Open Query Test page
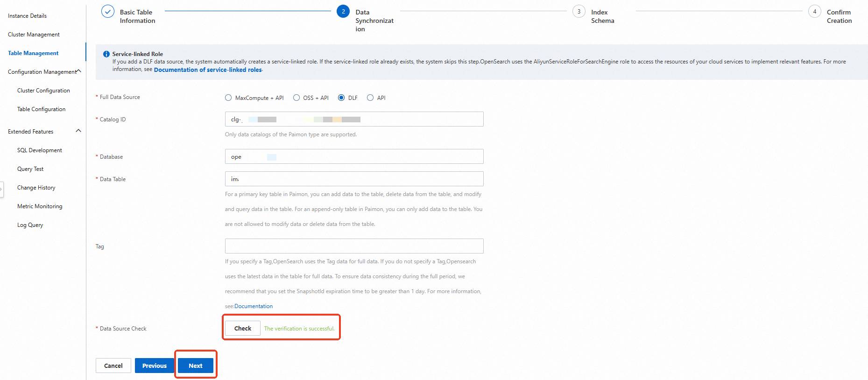868x380 pixels. 30,169
